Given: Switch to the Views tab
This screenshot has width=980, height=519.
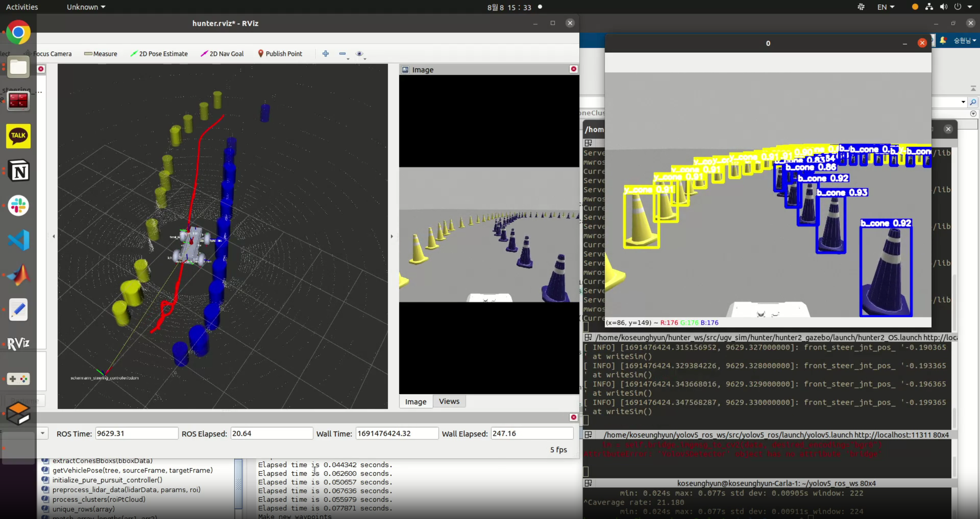Looking at the screenshot, I should (x=449, y=401).
